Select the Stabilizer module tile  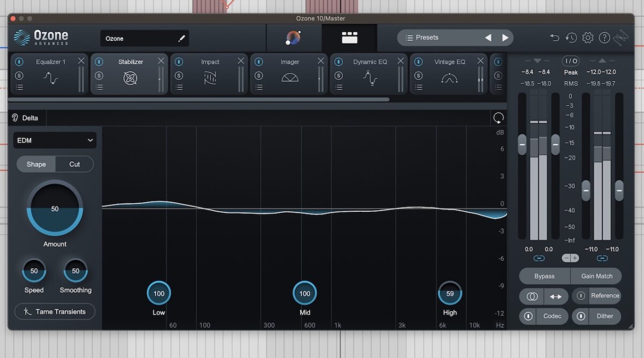coord(129,74)
